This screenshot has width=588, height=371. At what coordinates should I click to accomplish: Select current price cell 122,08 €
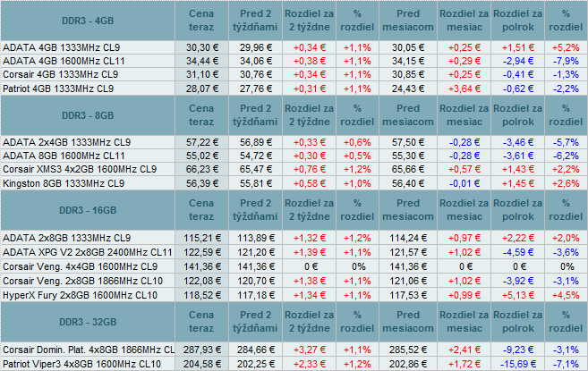[x=201, y=281]
